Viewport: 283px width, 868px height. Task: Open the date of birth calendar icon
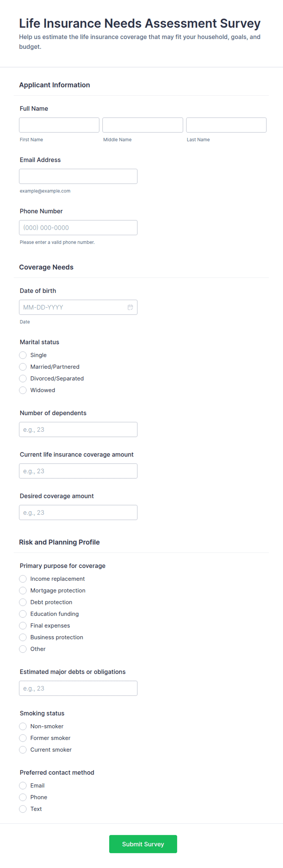[130, 307]
